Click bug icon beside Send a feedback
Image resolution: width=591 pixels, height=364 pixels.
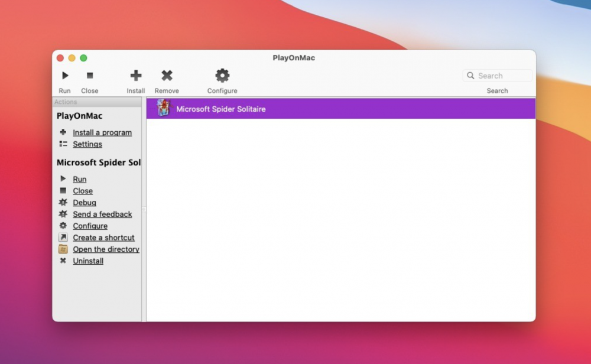coord(63,214)
